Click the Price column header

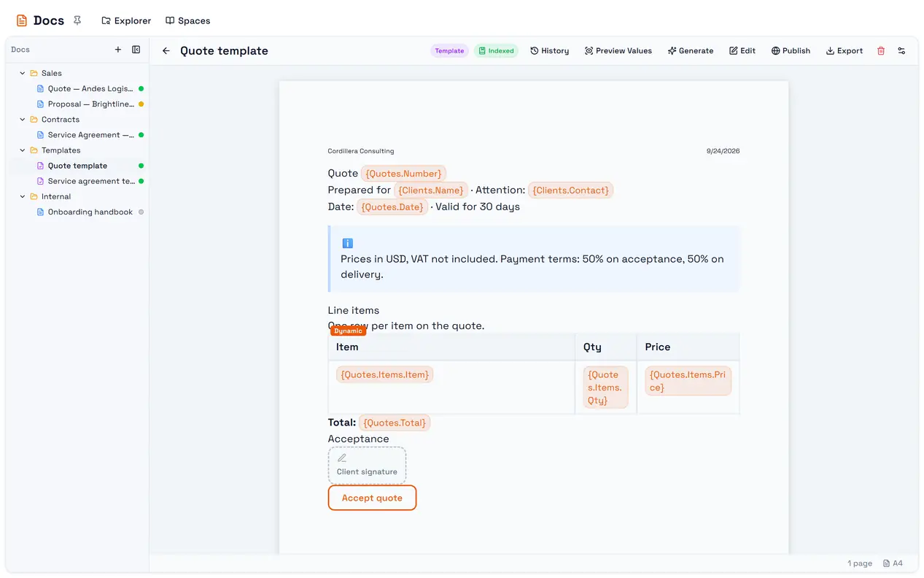[688, 347]
